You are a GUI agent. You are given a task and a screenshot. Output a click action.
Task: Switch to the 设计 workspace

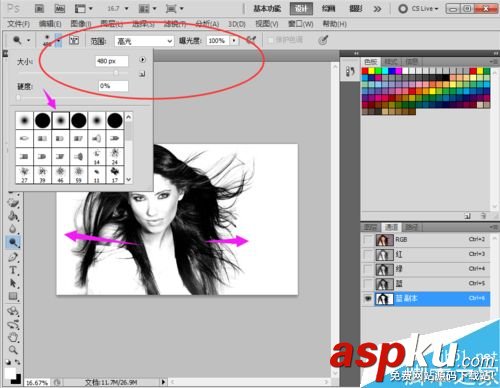tap(301, 9)
